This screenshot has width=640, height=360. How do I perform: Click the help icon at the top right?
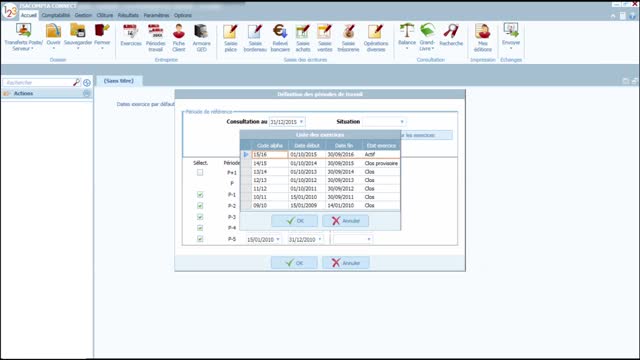pos(632,16)
